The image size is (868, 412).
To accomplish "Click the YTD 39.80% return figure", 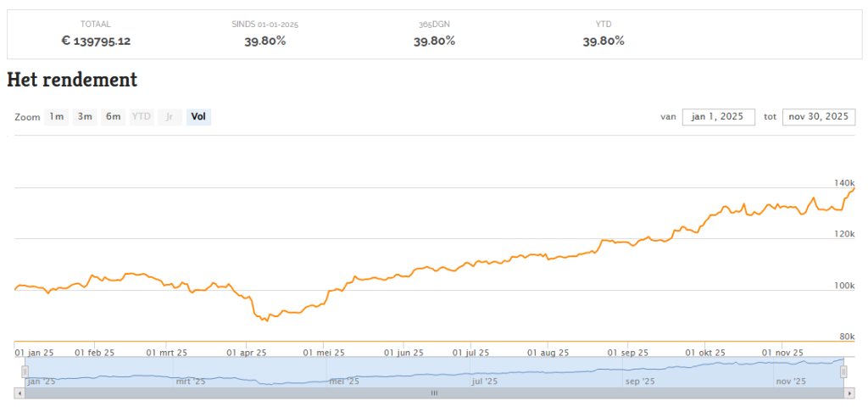I will pos(604,41).
